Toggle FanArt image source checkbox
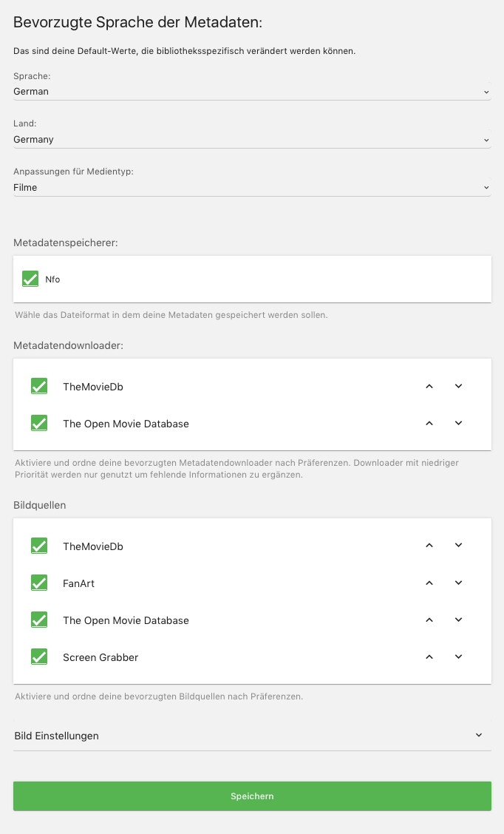The image size is (504, 834). [x=39, y=583]
